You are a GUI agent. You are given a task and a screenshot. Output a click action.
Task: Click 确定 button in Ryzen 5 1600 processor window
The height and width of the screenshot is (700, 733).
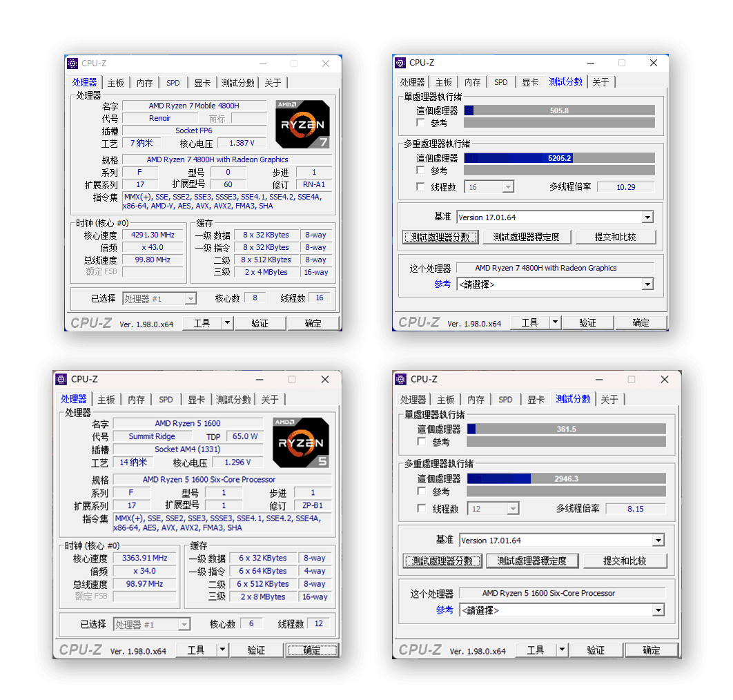click(x=312, y=650)
